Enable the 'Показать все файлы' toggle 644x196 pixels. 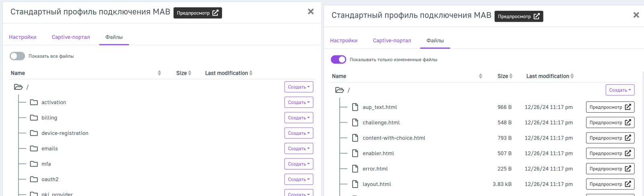click(x=17, y=56)
